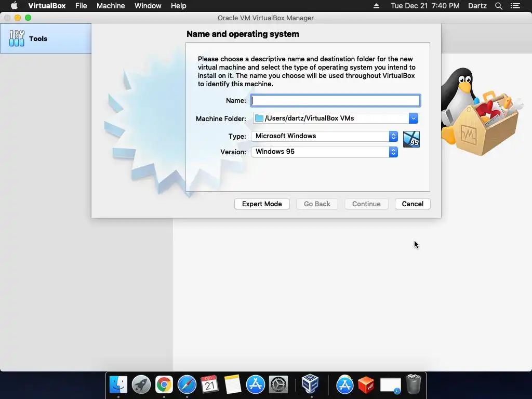This screenshot has width=532, height=399.
Task: Open Calendar from the dock
Action: (x=209, y=384)
